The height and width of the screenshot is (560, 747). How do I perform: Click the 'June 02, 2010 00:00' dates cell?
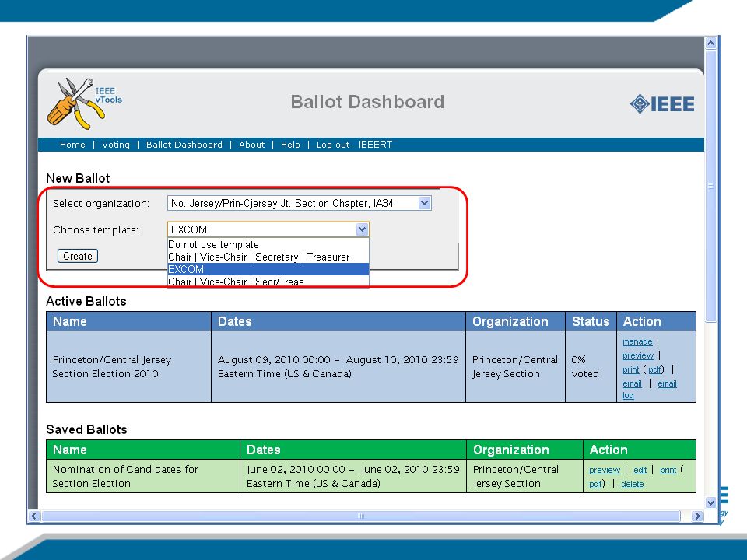point(353,476)
